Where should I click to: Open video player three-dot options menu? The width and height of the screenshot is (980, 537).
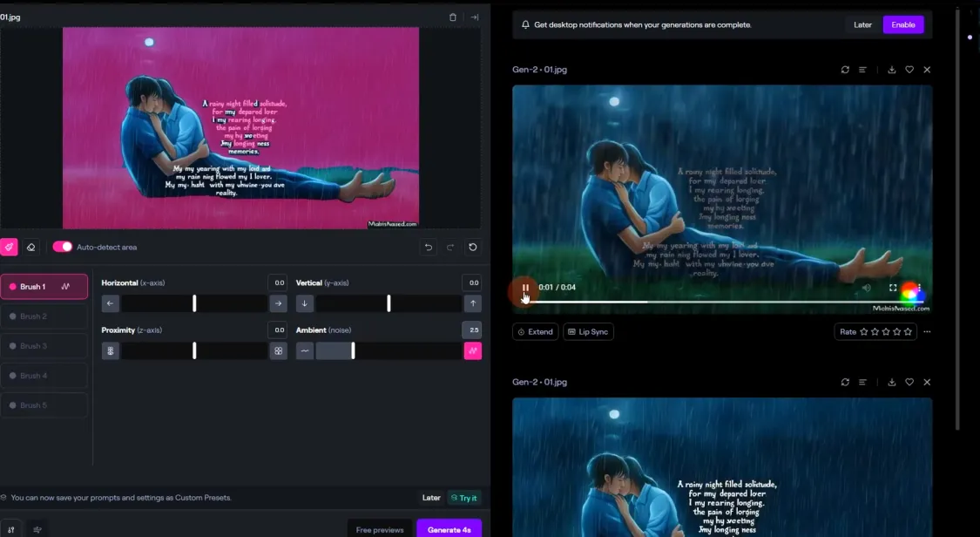[919, 288]
